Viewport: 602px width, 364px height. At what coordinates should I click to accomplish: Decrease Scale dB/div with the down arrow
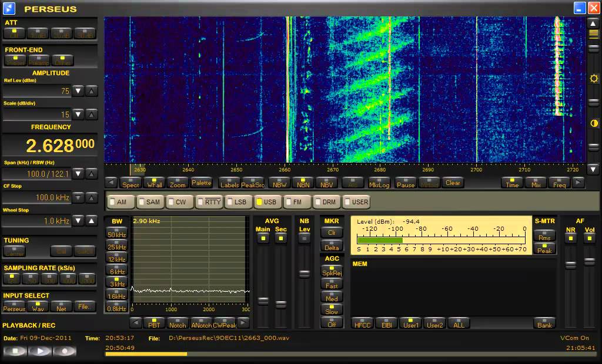[x=78, y=114]
